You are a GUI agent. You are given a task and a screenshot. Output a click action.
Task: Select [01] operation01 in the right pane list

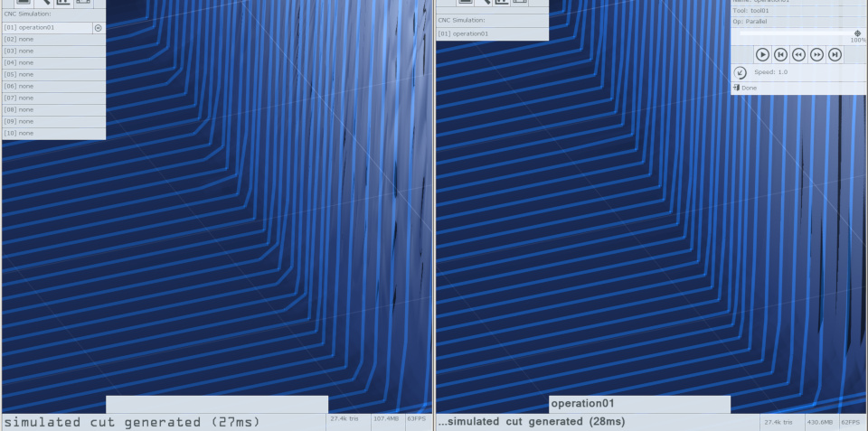click(492, 33)
